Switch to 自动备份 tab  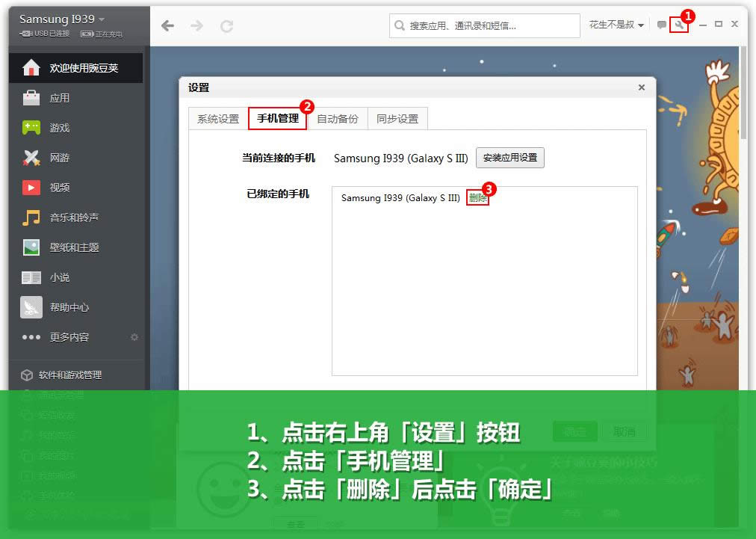click(338, 119)
